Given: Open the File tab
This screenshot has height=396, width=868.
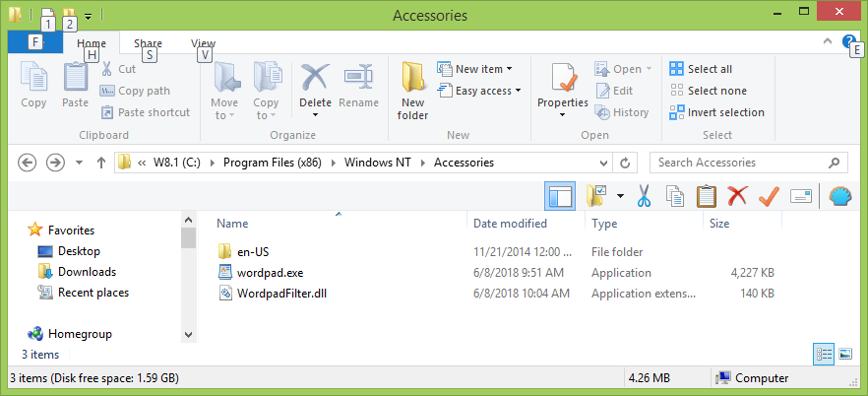Looking at the screenshot, I should [34, 42].
